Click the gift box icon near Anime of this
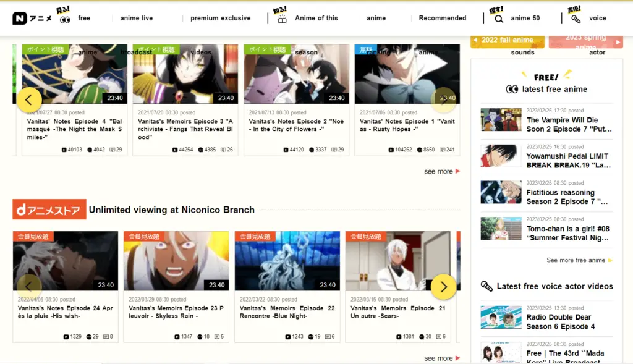Image resolution: width=633 pixels, height=364 pixels. [282, 19]
